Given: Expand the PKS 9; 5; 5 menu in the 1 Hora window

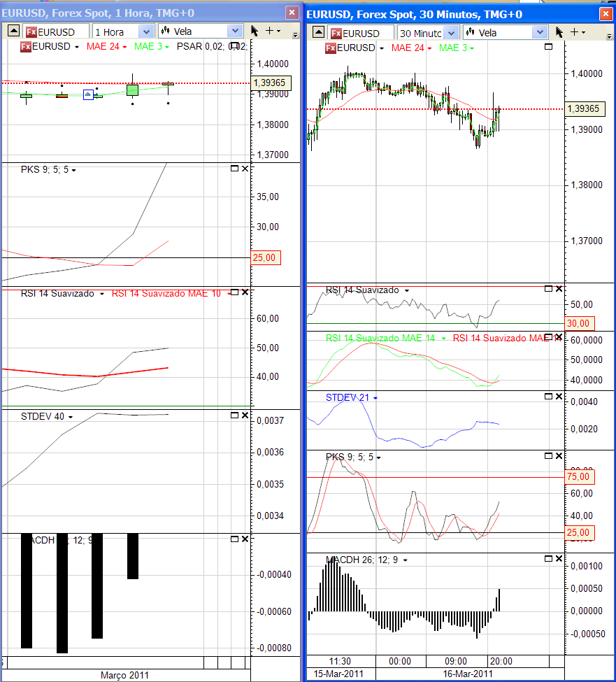Looking at the screenshot, I should click(x=74, y=171).
